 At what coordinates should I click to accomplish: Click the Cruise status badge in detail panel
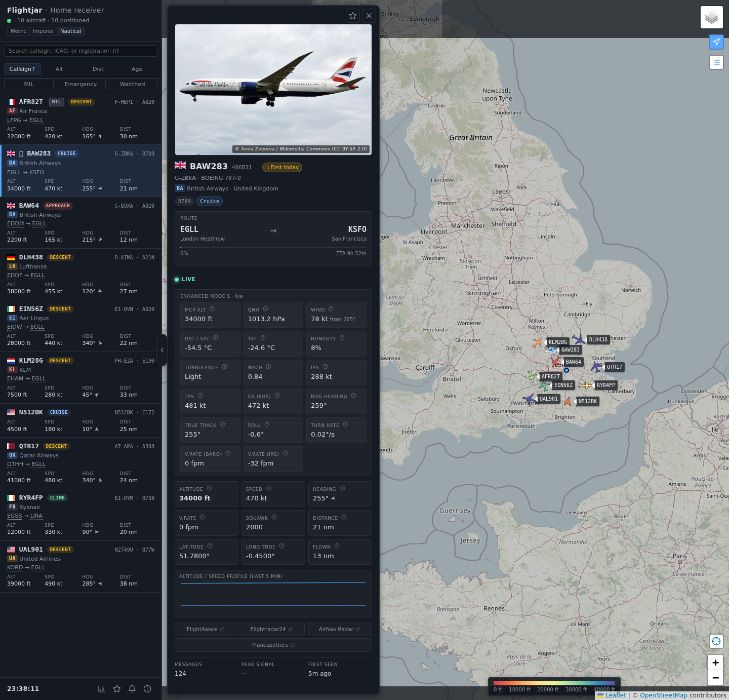click(210, 202)
